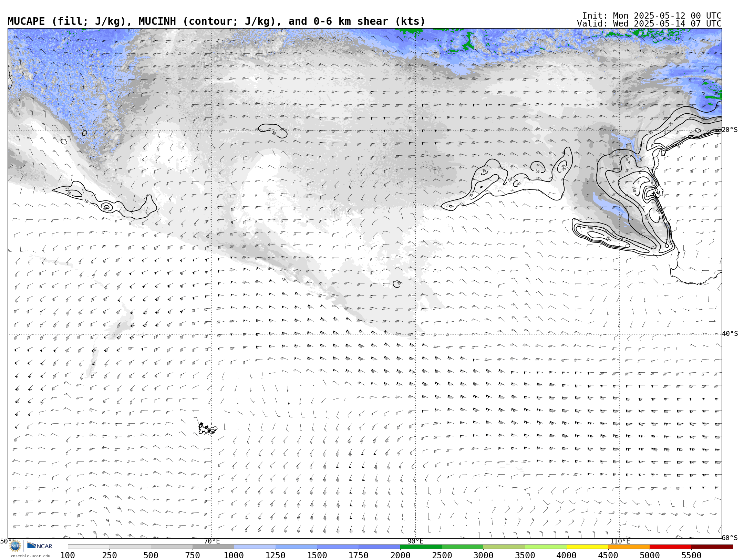Screen dimensions: 744x560
Task: Pick the 4000-4500 yellow colorbar swatch
Action: point(587,547)
